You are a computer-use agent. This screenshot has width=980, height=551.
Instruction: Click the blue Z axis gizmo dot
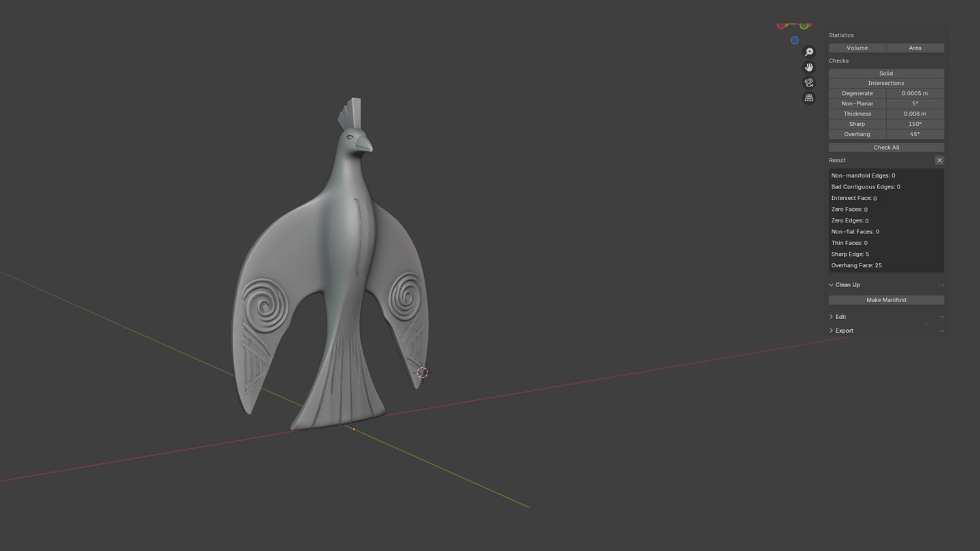(x=794, y=40)
